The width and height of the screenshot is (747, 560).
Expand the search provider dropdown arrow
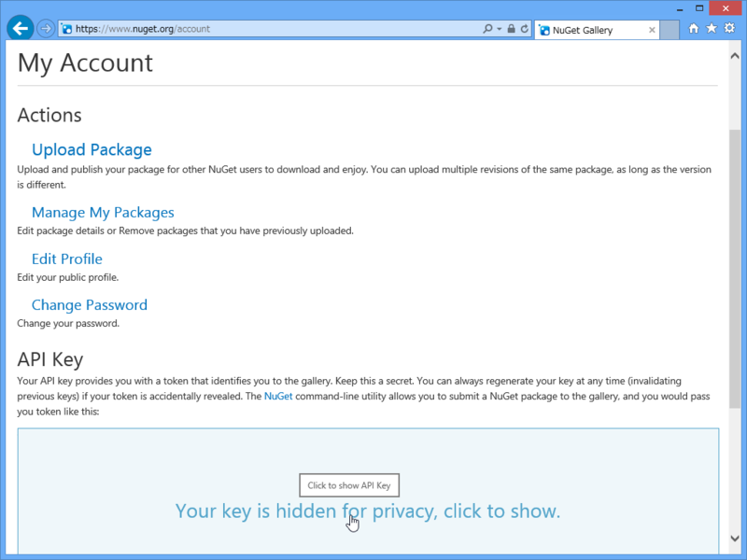pos(500,29)
